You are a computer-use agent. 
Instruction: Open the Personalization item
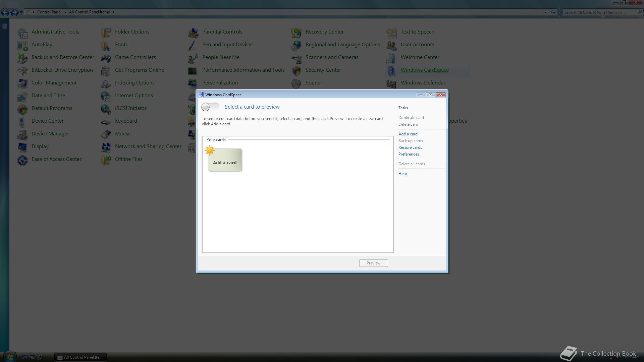pos(220,83)
